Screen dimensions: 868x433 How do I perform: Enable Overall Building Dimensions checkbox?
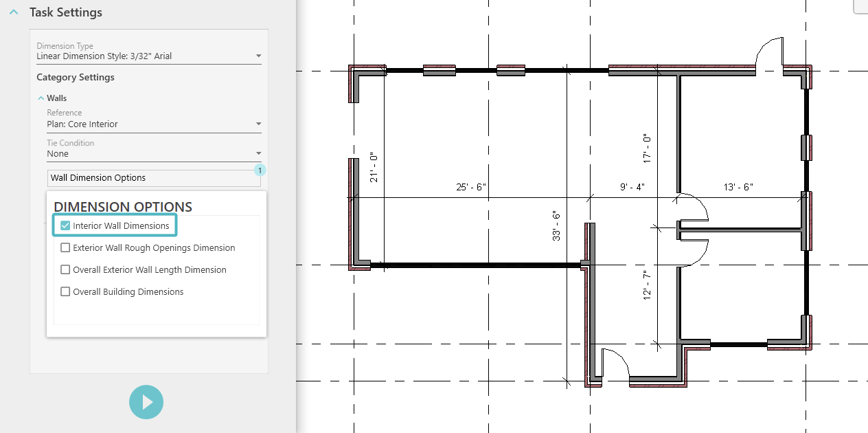[65, 291]
